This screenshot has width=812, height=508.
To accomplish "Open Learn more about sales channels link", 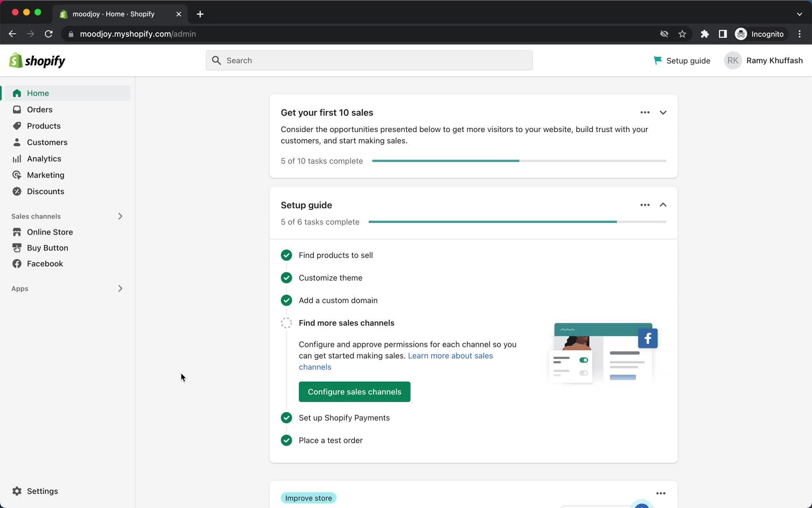I will [450, 356].
